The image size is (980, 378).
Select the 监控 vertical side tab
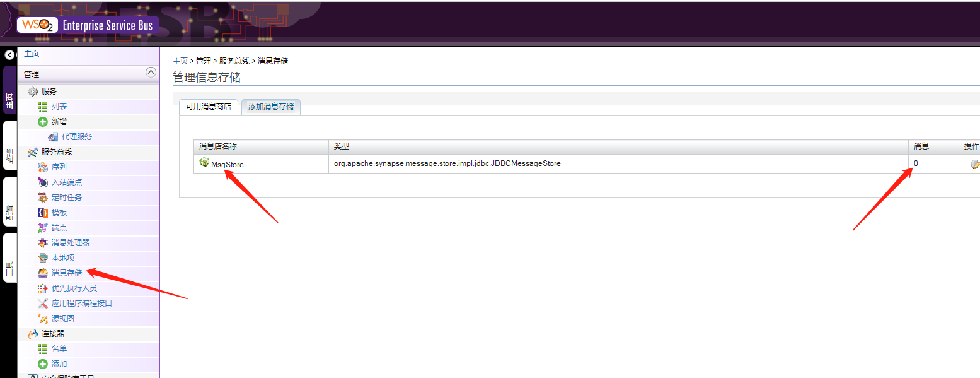(9, 146)
